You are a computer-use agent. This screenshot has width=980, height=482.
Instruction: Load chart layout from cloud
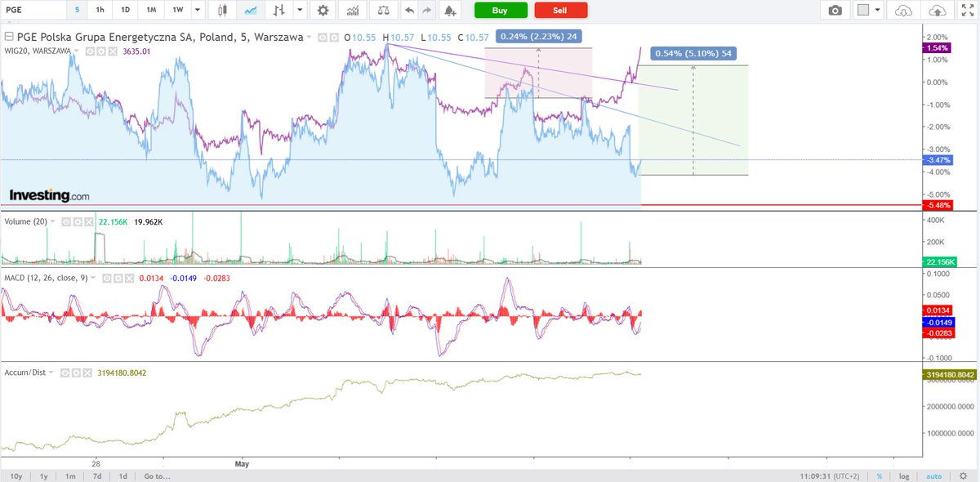(x=903, y=11)
